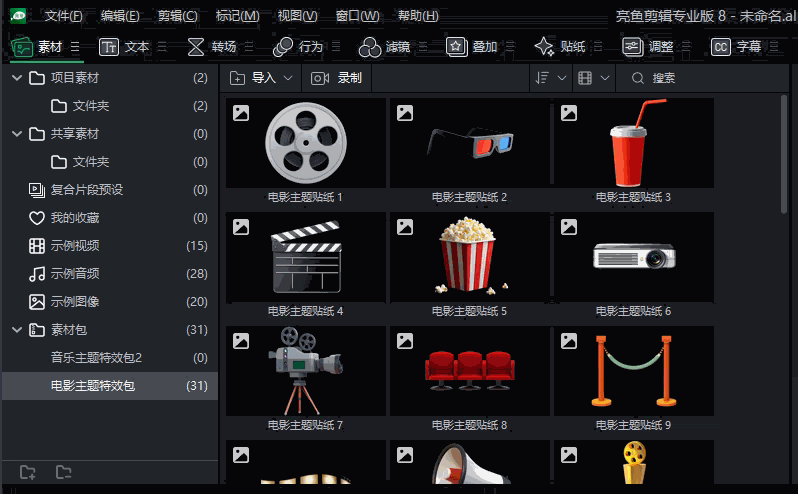
Task: Open options menu beside 素材 tab
Action: pos(75,47)
